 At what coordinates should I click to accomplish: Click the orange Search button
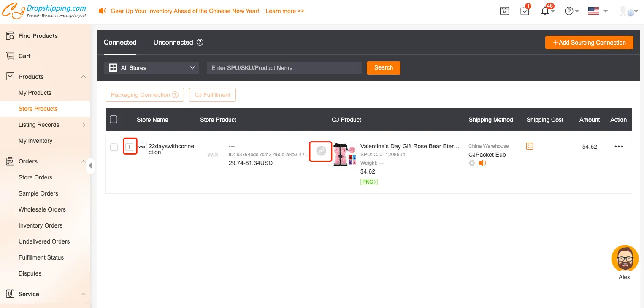tap(383, 67)
